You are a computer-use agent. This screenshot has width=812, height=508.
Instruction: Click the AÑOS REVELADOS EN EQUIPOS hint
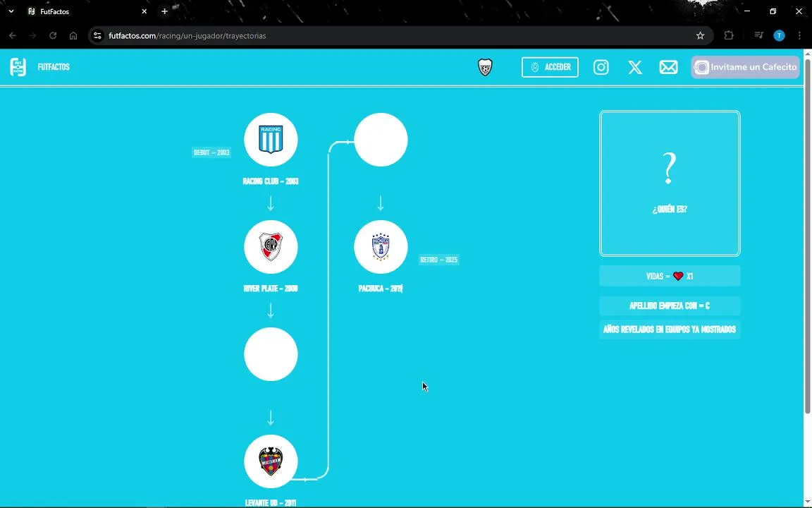click(x=670, y=329)
